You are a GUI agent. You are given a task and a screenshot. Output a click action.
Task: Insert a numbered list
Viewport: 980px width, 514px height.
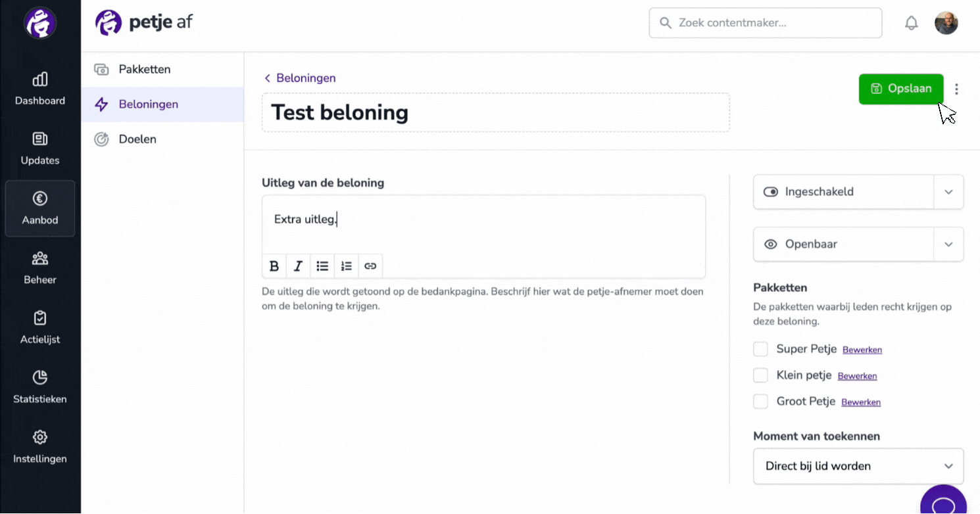347,266
